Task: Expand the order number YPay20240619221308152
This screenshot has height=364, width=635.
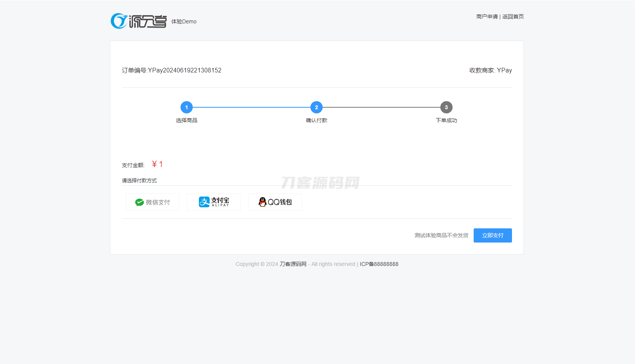Action: click(171, 70)
